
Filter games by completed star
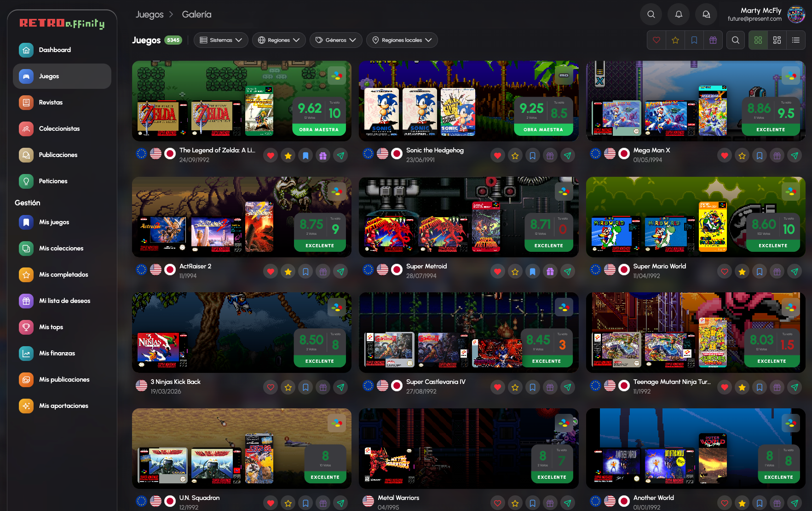(675, 40)
